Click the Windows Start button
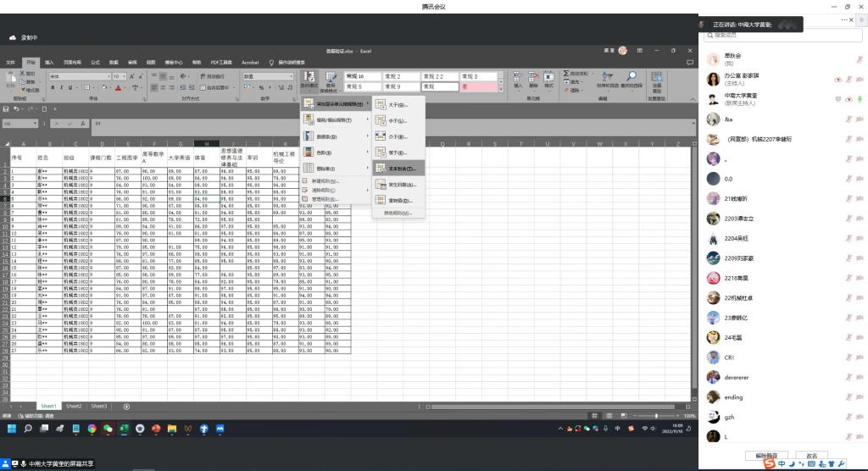This screenshot has width=868, height=471. tap(12, 429)
